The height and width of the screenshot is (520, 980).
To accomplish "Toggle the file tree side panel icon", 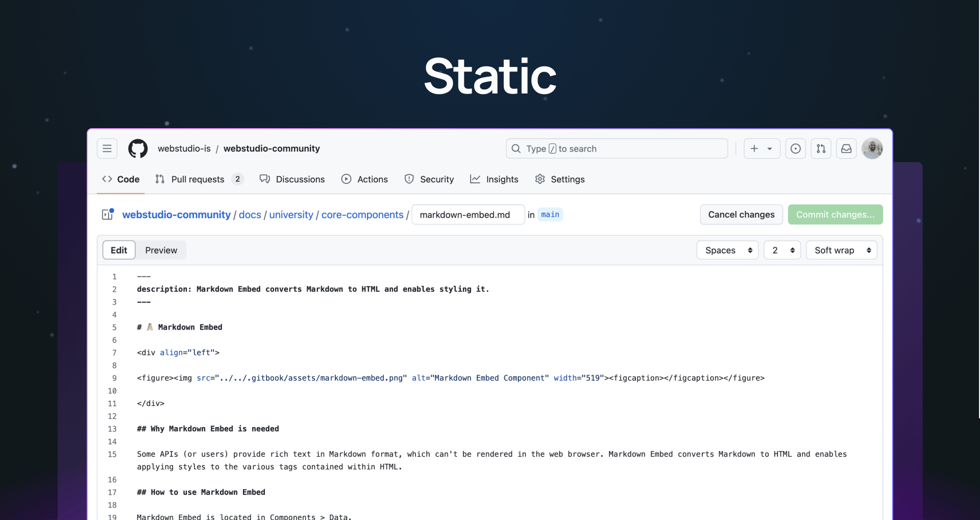I will (108, 215).
